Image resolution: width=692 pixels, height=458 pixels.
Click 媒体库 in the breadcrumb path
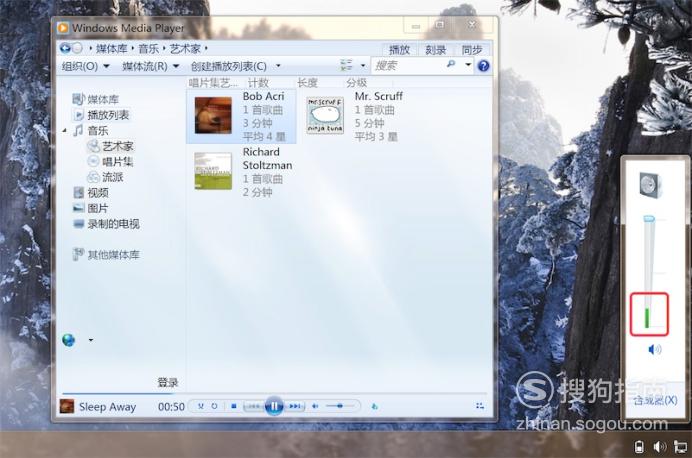click(112, 49)
